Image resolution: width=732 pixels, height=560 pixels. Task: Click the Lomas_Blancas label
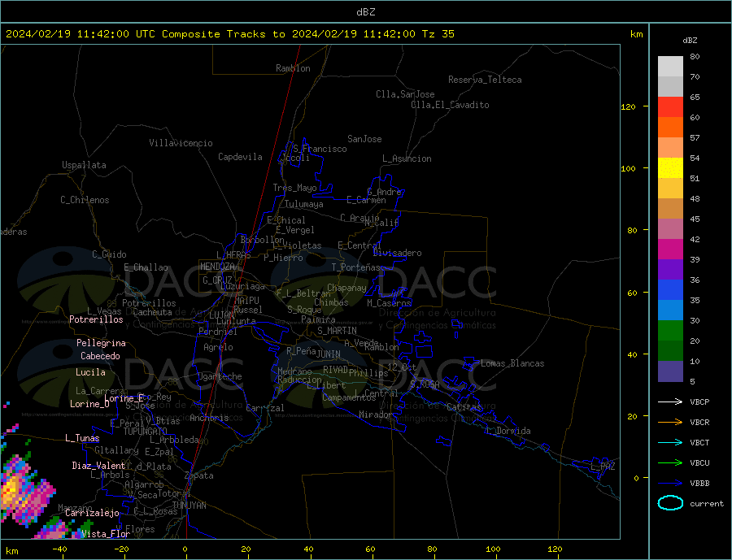(x=512, y=363)
